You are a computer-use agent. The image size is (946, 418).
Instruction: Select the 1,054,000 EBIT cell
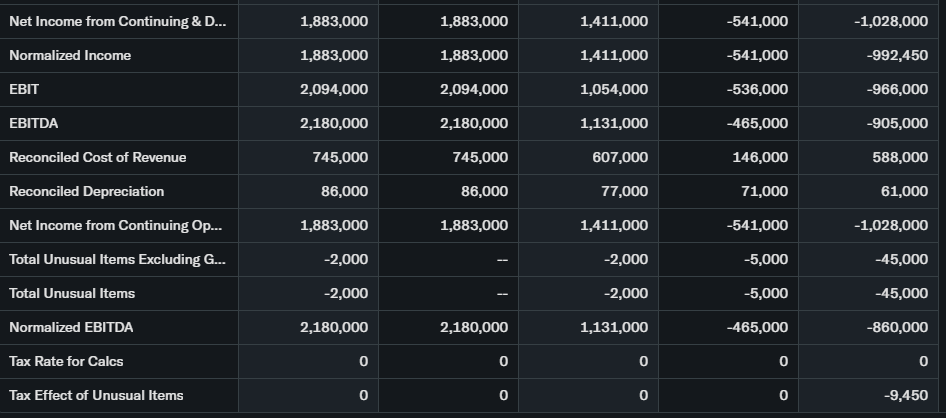point(613,90)
